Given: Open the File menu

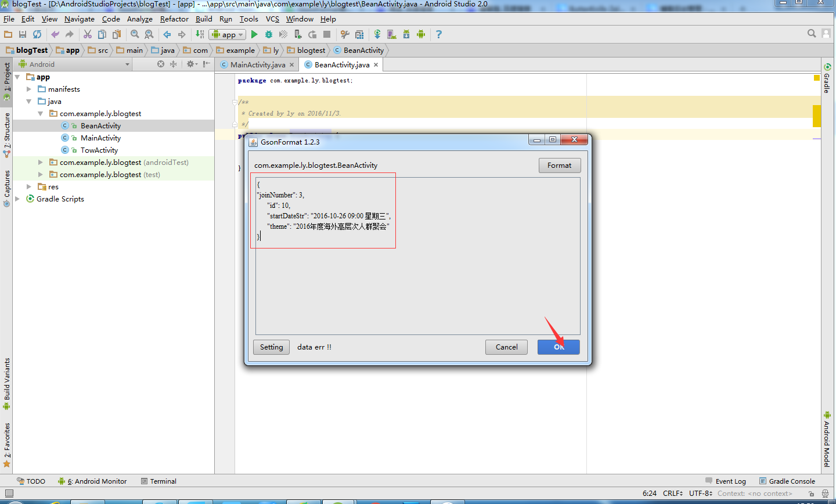Looking at the screenshot, I should point(9,19).
